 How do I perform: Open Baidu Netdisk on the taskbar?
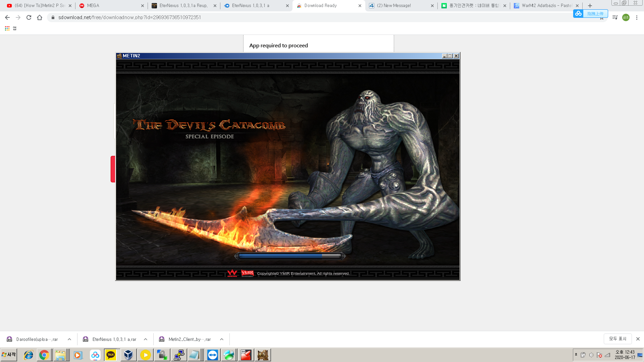point(95,355)
